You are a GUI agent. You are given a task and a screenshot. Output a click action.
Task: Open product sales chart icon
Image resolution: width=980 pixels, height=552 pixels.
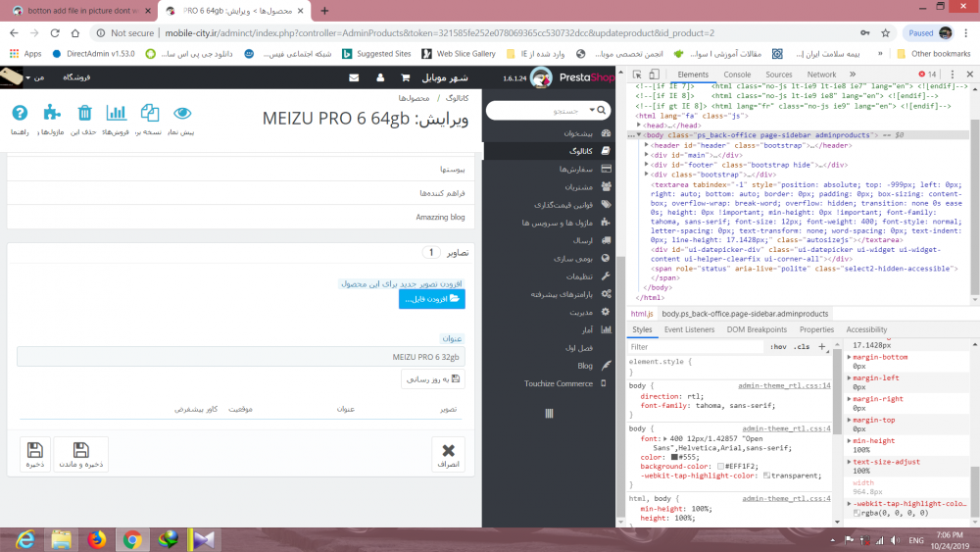[116, 120]
